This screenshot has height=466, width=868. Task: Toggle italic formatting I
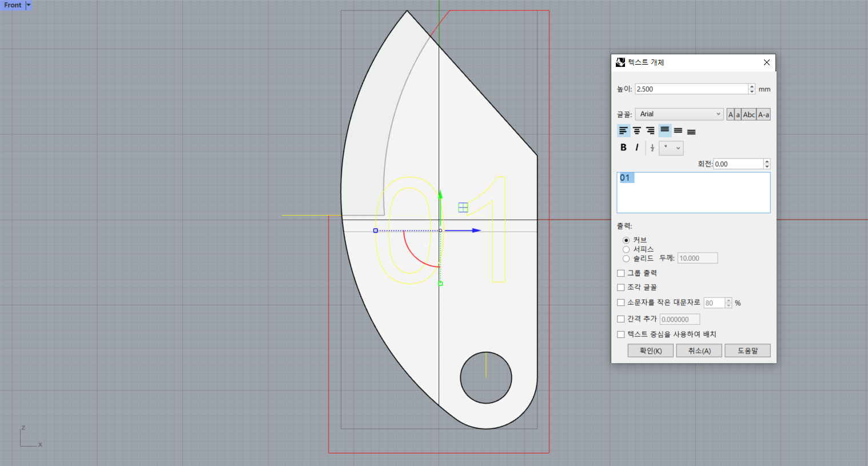(637, 148)
